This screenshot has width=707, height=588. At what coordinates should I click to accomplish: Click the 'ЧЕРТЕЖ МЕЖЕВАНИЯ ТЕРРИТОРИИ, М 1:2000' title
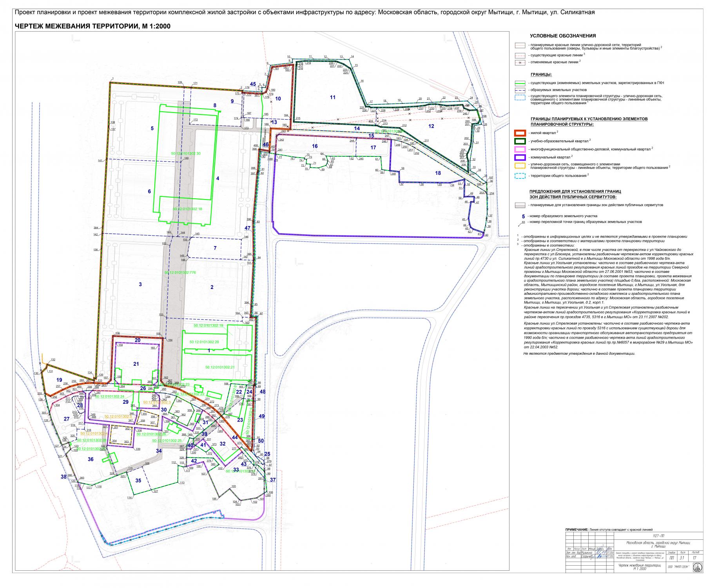point(92,26)
